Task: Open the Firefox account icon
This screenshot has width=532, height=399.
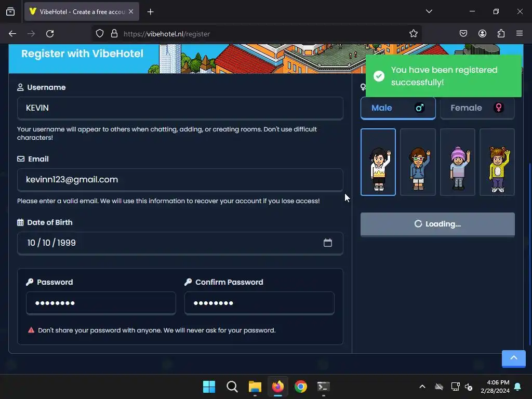Action: [482, 34]
